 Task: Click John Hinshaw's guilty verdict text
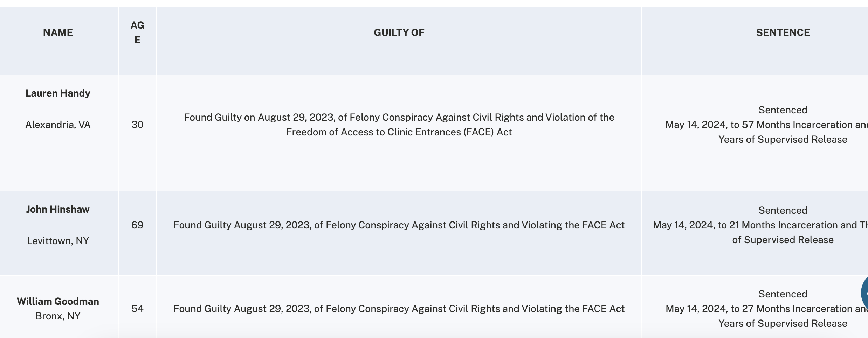tap(399, 225)
